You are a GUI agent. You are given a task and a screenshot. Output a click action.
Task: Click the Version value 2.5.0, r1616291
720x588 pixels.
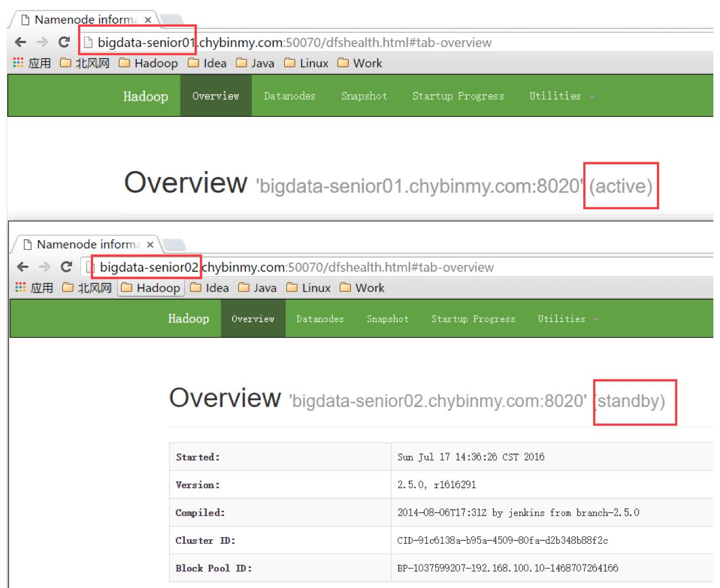point(436,485)
